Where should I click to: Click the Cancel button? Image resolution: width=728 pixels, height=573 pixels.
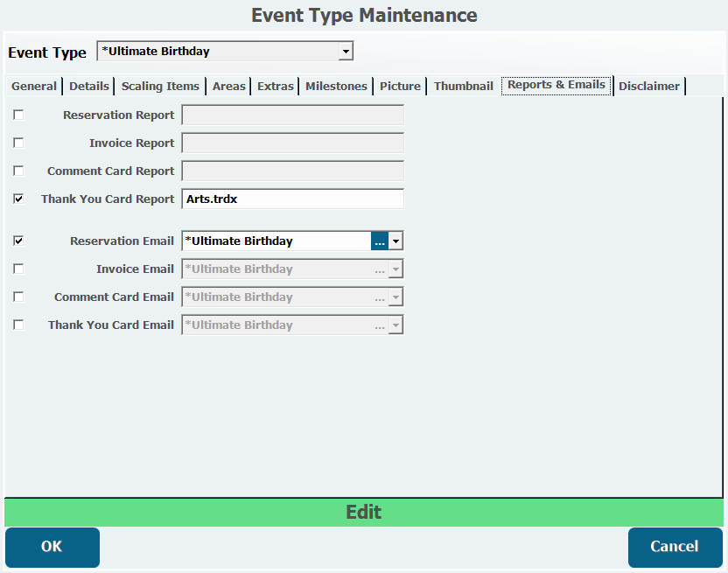coord(675,547)
